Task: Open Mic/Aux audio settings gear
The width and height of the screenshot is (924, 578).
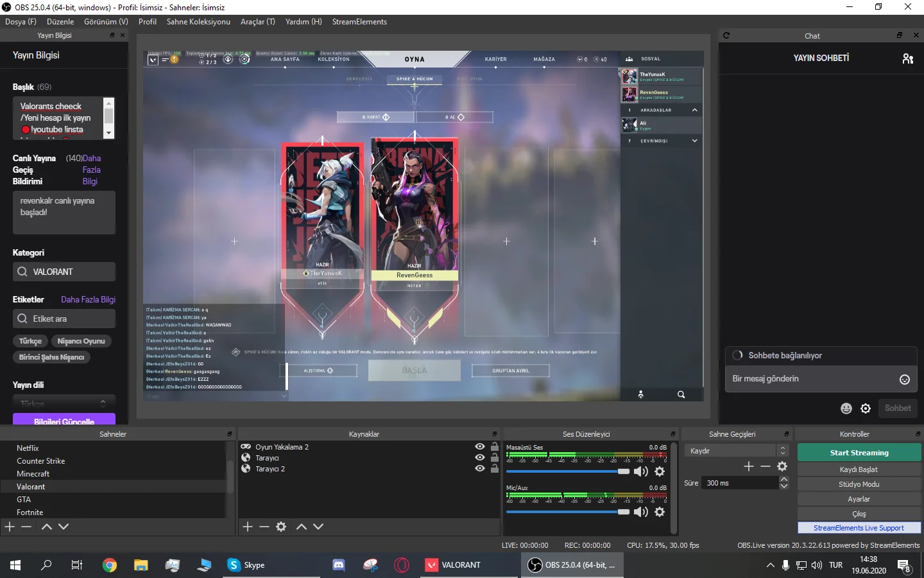Action: [x=660, y=512]
